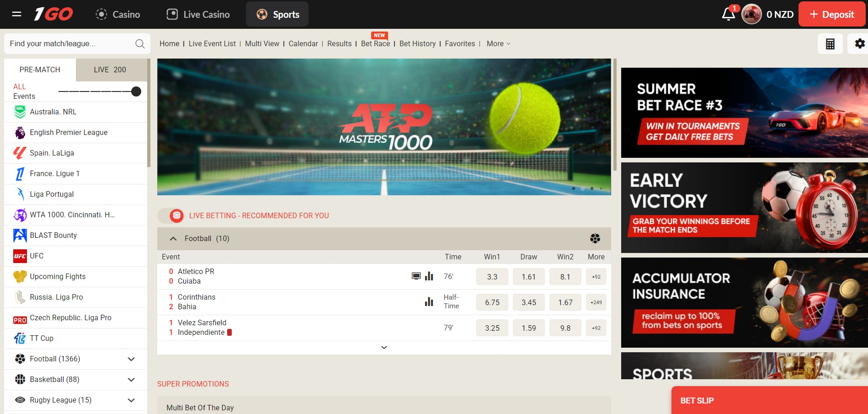Click the 1GO logo

53,14
